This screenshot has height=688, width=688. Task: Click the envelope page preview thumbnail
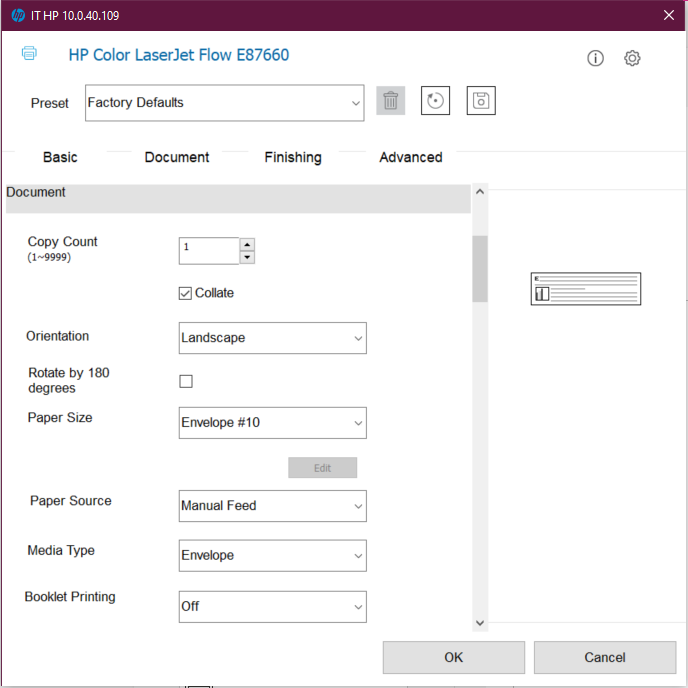pyautogui.click(x=586, y=289)
